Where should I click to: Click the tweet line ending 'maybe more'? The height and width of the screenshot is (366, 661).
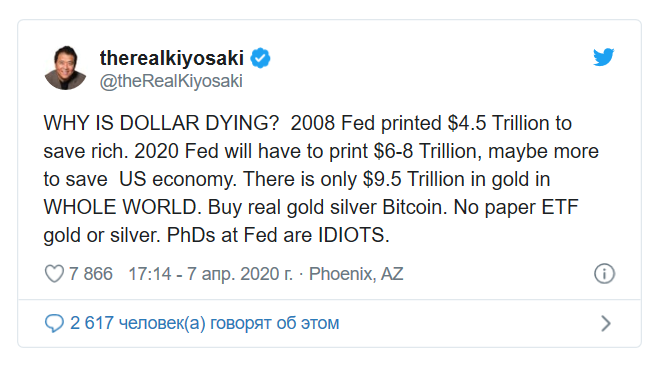point(321,151)
